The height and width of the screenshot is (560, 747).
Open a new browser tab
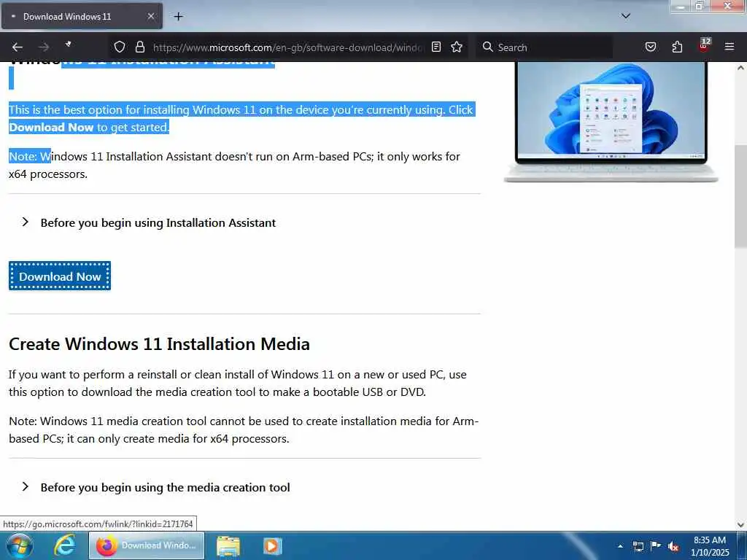pyautogui.click(x=178, y=17)
